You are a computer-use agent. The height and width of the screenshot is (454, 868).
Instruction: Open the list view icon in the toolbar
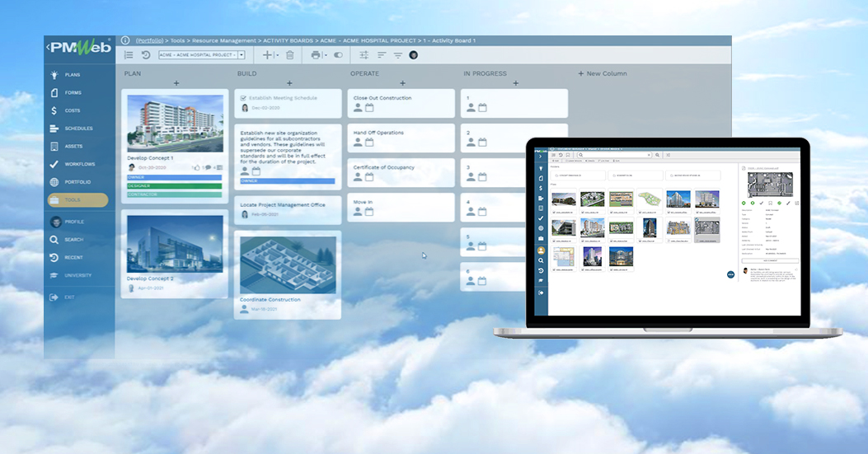click(x=129, y=55)
